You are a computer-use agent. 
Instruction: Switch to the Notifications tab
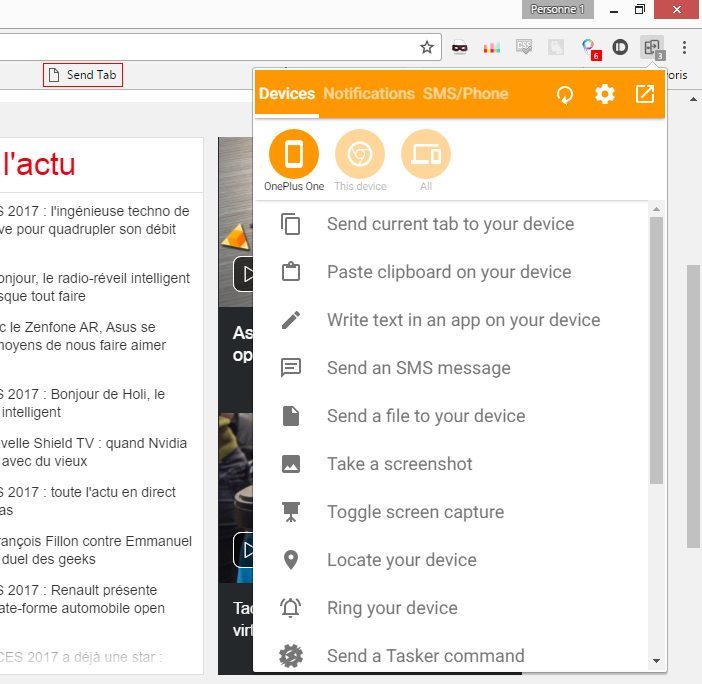coord(368,94)
